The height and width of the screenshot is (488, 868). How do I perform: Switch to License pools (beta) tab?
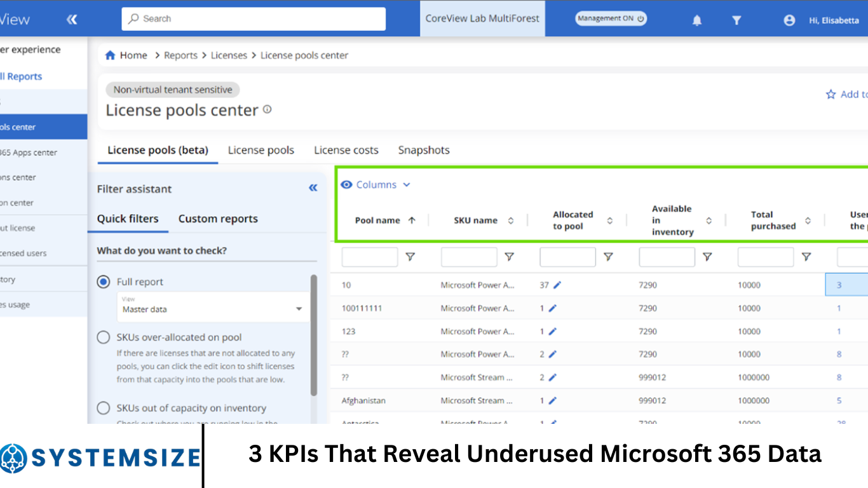158,151
